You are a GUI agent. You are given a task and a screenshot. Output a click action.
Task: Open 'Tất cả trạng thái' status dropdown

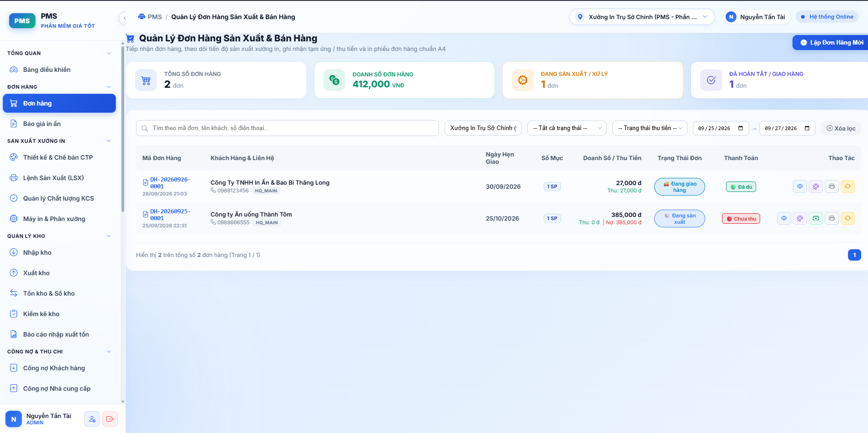click(x=567, y=128)
